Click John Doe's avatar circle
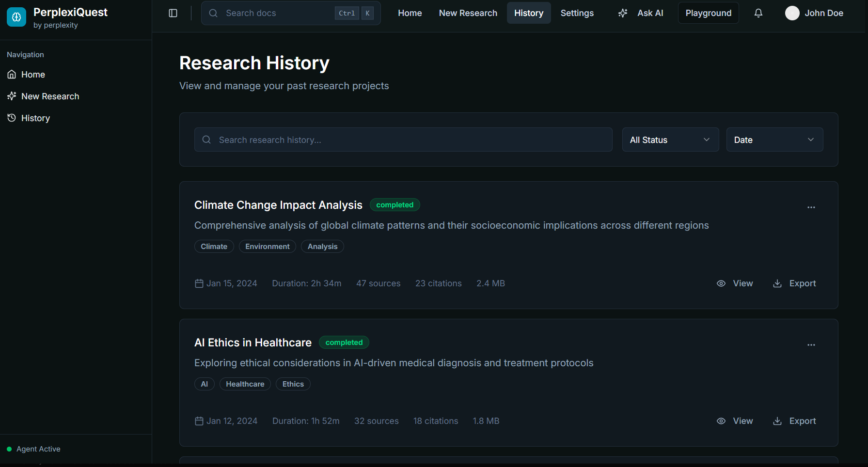 [792, 13]
